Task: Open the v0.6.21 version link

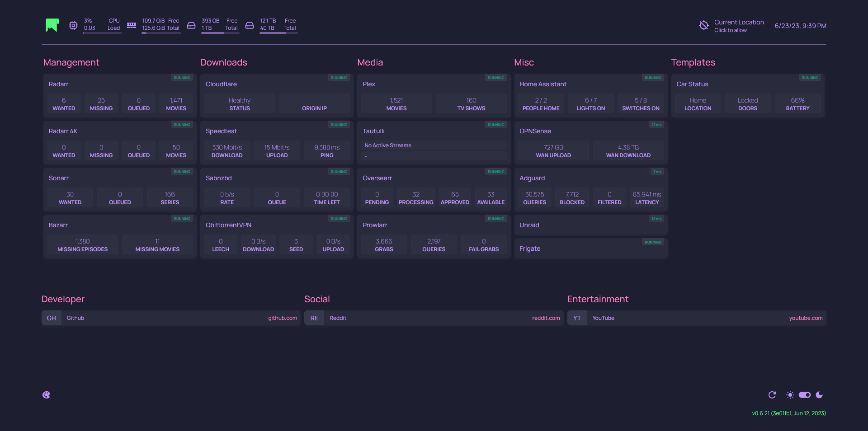Action: 789,413
